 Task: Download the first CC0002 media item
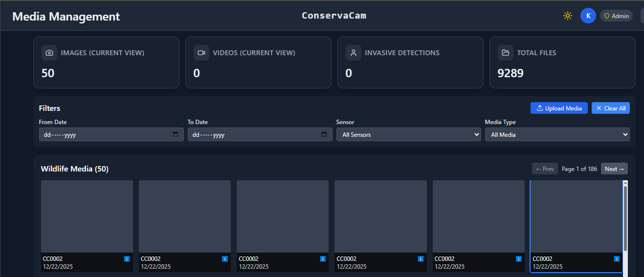click(127, 258)
